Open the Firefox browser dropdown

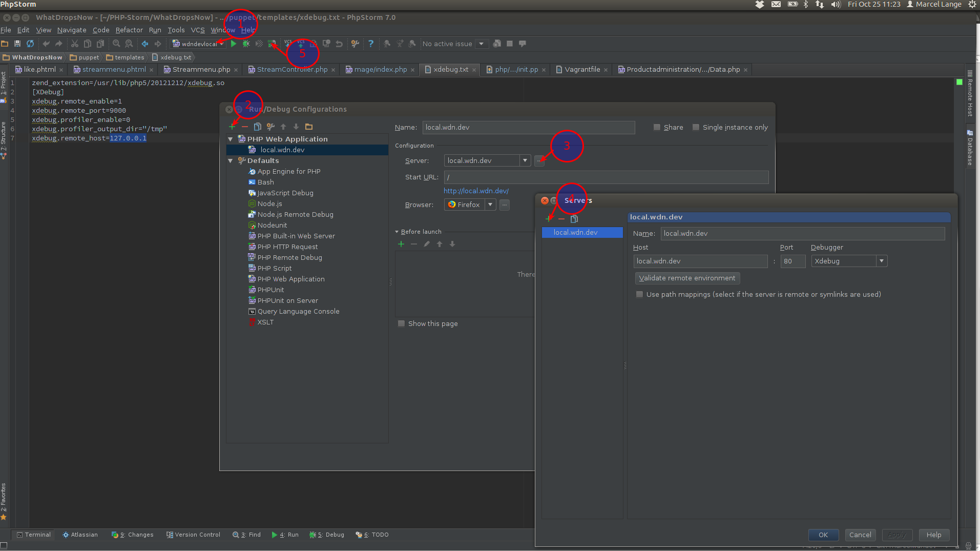click(490, 205)
